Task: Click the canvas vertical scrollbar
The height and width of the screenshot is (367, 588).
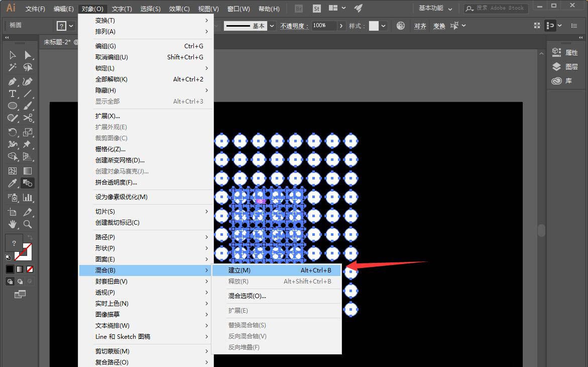Action: click(x=541, y=230)
